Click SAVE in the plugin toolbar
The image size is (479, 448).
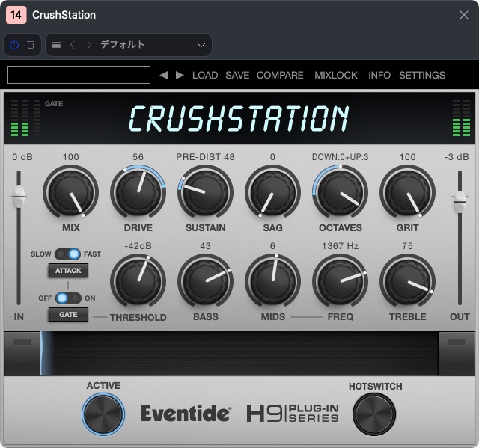[237, 75]
